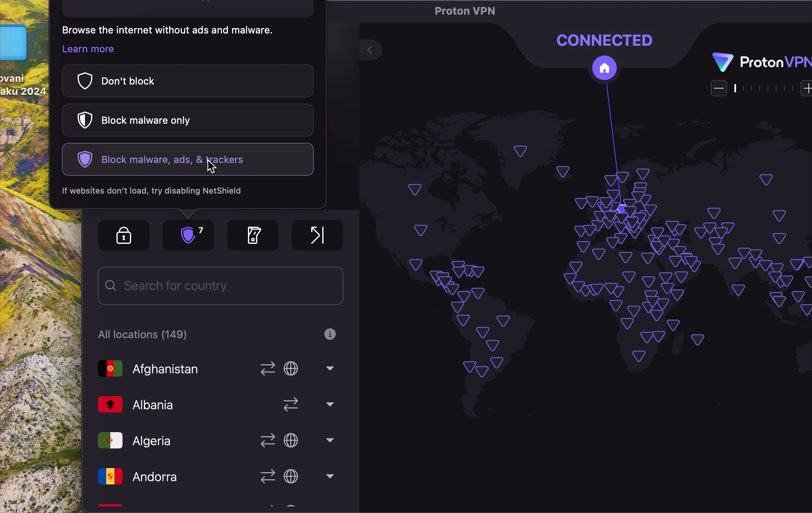Expand Andorra server list arrow

(330, 477)
